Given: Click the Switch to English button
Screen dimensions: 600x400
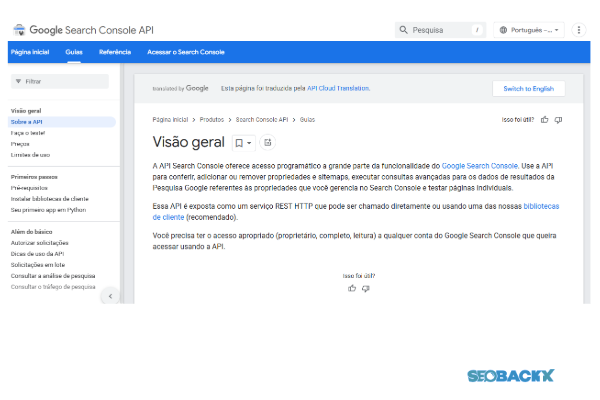Looking at the screenshot, I should click(x=528, y=88).
